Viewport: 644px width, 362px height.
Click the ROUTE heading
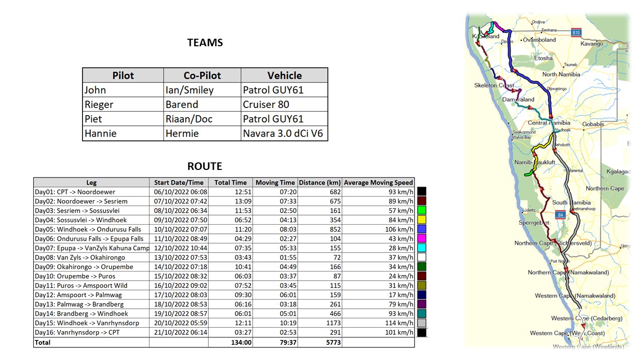(204, 166)
